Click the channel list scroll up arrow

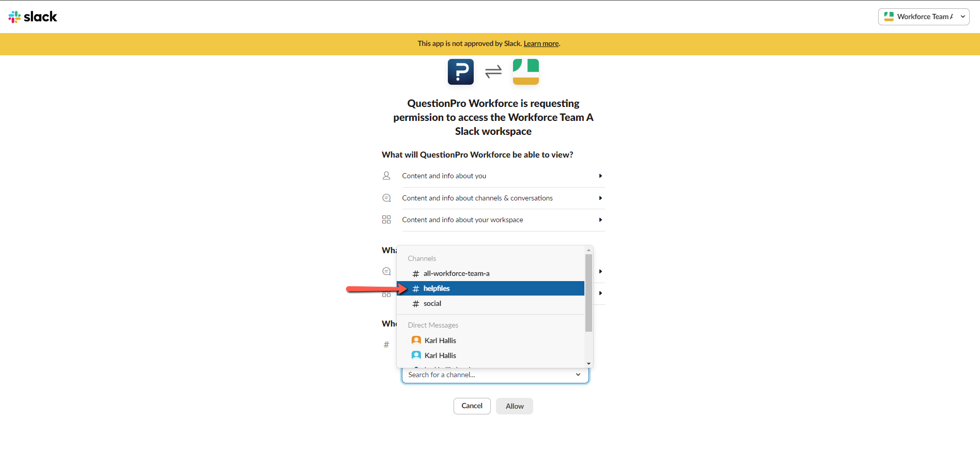[x=589, y=250]
